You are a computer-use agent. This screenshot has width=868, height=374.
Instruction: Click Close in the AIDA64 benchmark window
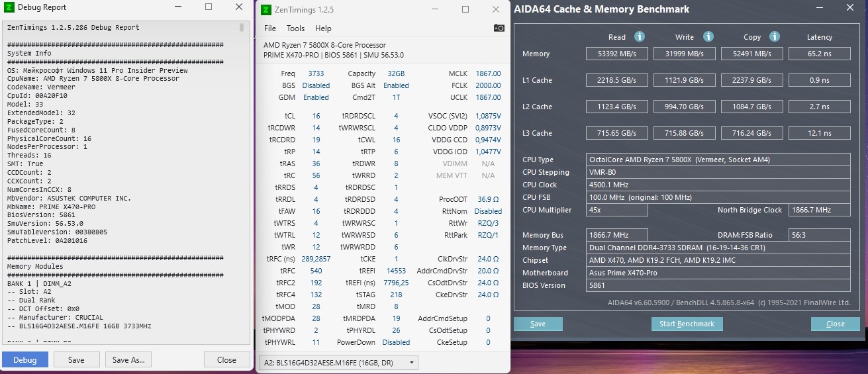coord(836,324)
